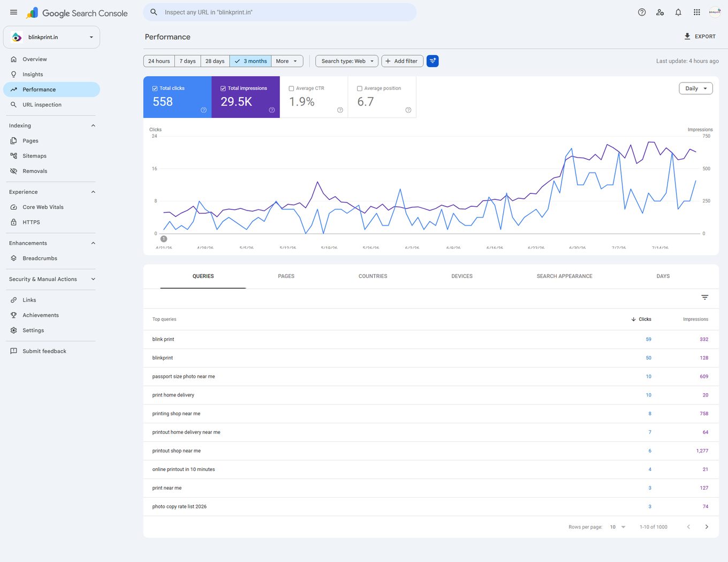The width and height of the screenshot is (728, 562).
Task: Open the account profile avatar
Action: click(x=715, y=12)
